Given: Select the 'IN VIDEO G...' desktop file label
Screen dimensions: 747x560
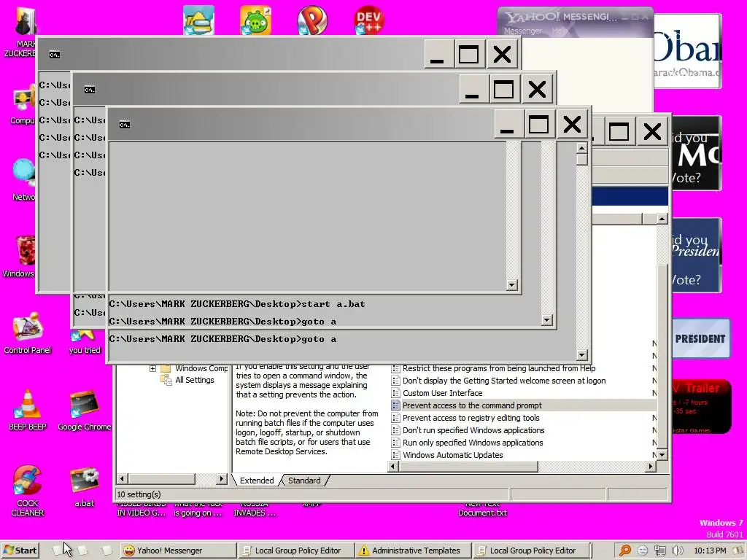Looking at the screenshot, I should click(x=141, y=513).
